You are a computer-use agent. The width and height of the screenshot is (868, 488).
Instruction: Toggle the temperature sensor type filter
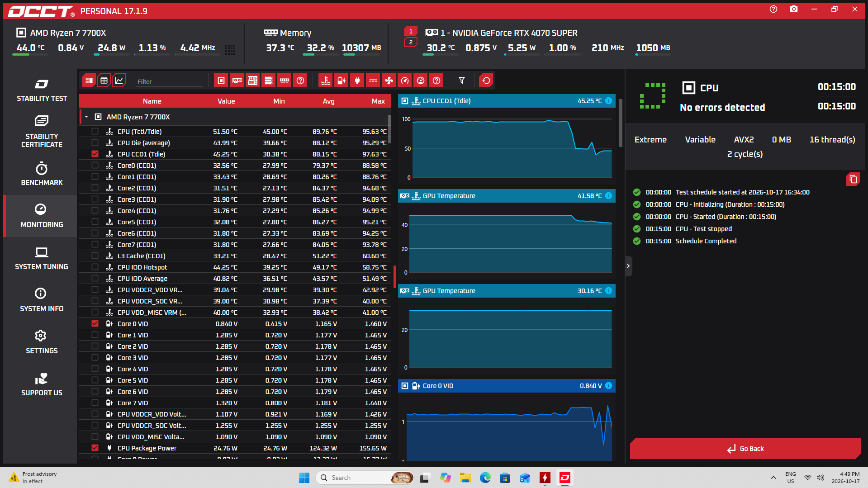(326, 81)
